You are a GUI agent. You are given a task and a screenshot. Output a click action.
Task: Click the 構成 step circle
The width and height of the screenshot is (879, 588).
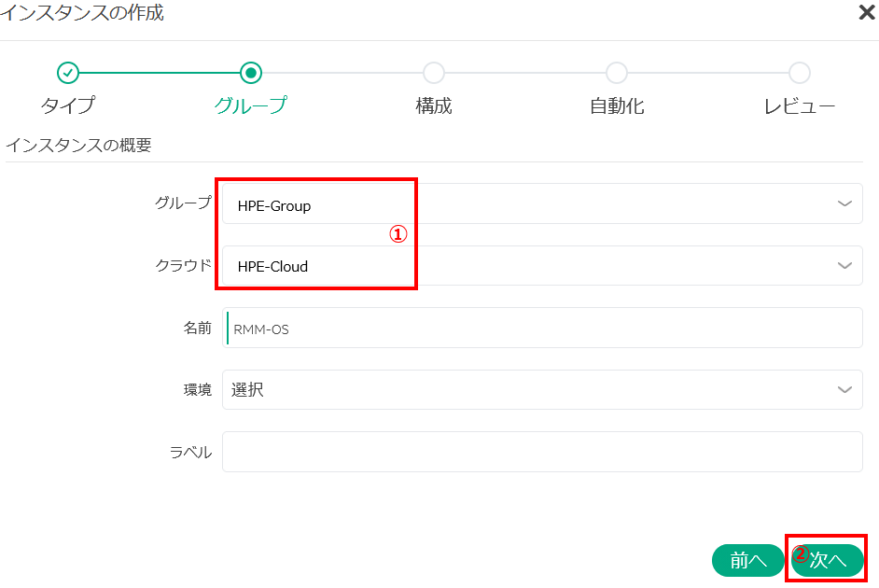coord(433,73)
